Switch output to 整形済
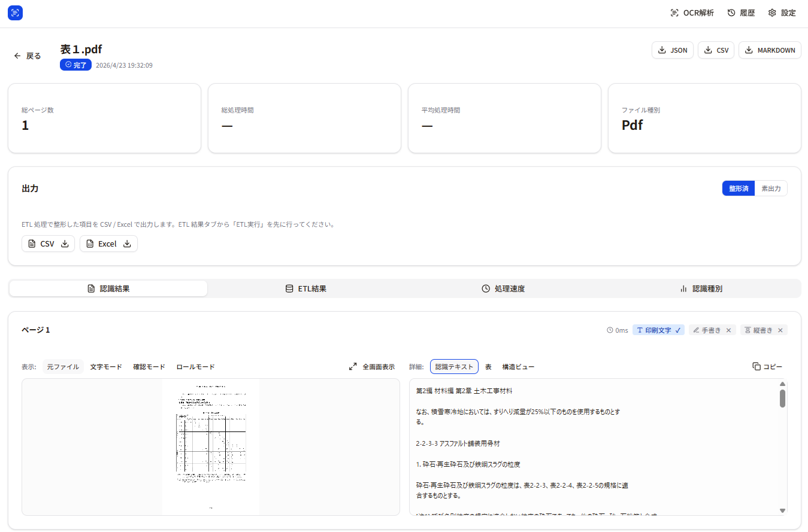Viewport: 808px width, 532px height. pos(739,189)
